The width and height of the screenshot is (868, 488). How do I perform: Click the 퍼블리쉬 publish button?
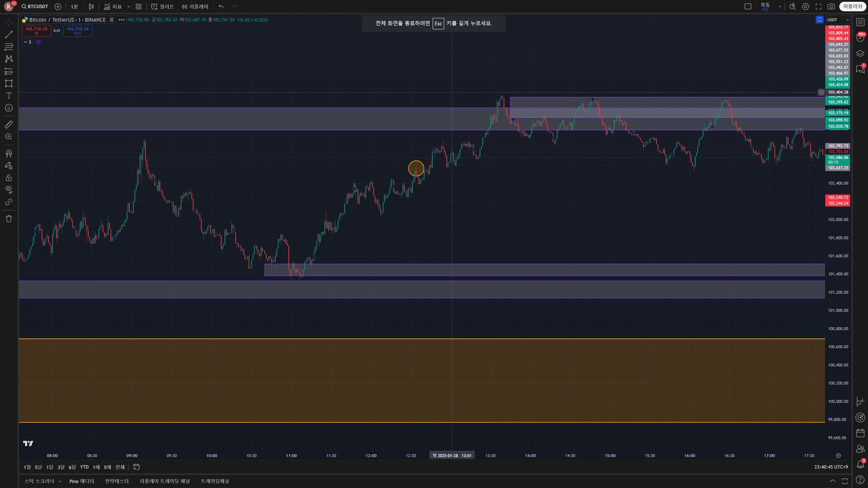pos(852,7)
